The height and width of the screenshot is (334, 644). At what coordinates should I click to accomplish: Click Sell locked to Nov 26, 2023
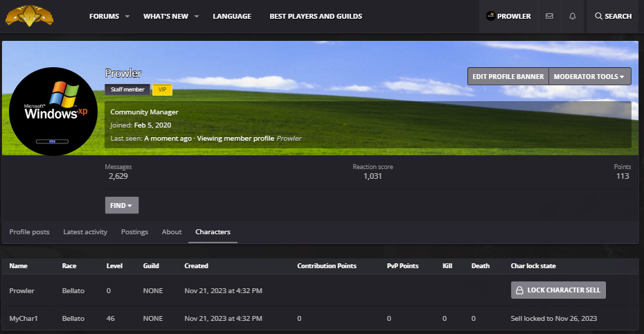[x=554, y=318]
